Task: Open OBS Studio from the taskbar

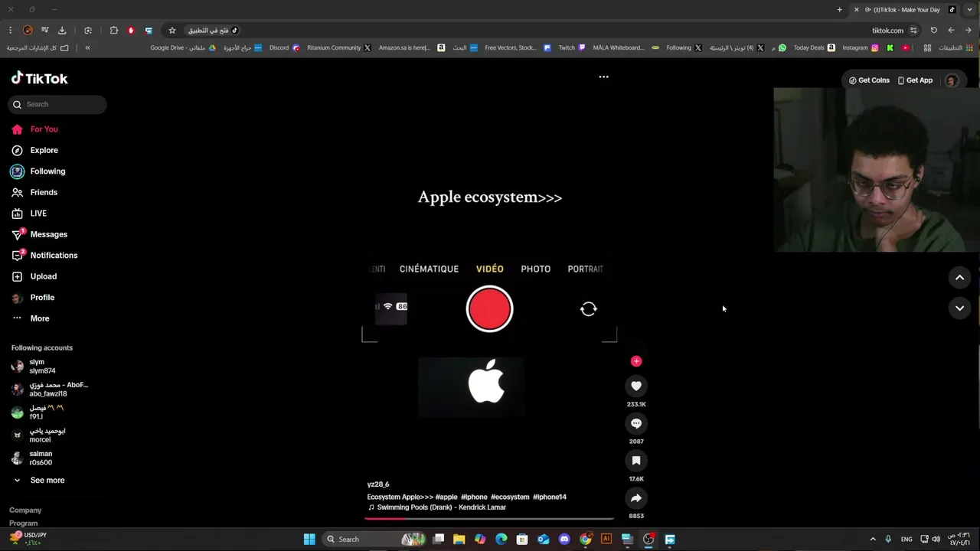Action: click(648, 540)
